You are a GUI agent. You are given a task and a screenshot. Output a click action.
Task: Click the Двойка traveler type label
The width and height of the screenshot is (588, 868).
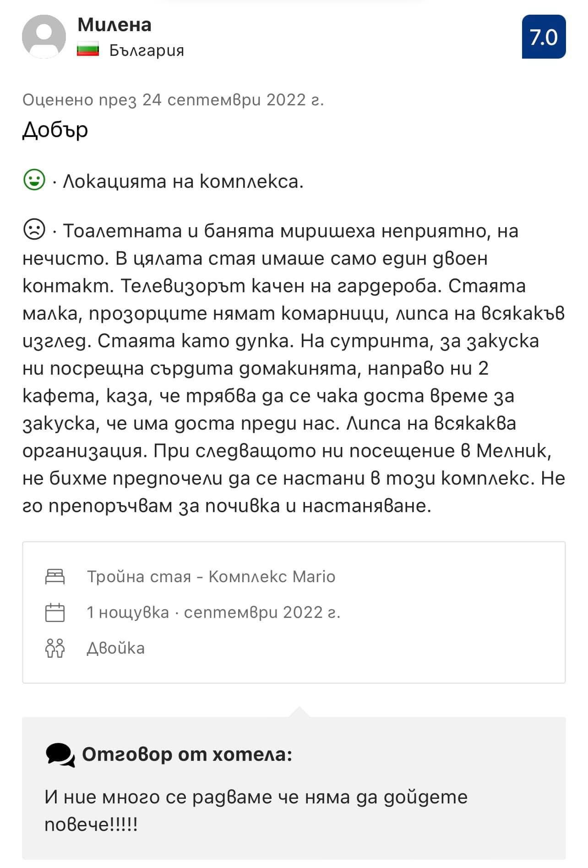115,648
